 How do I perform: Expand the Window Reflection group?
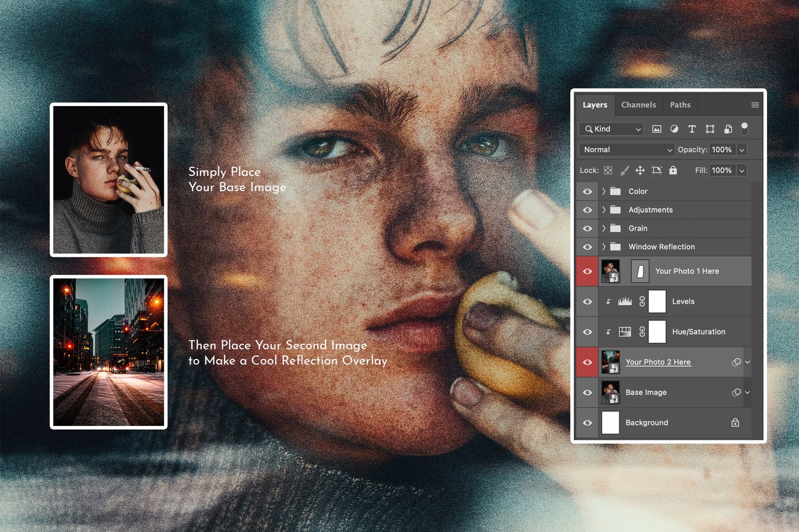[604, 246]
